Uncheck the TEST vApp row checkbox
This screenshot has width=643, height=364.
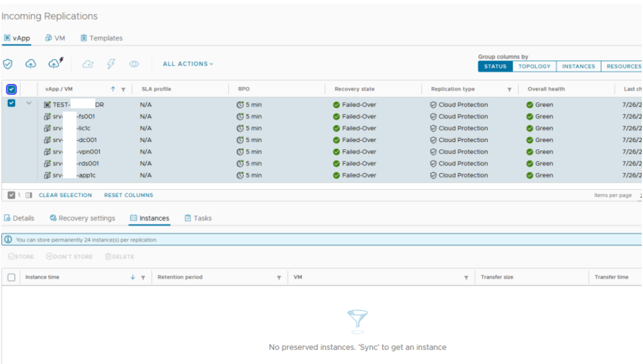[x=12, y=103]
